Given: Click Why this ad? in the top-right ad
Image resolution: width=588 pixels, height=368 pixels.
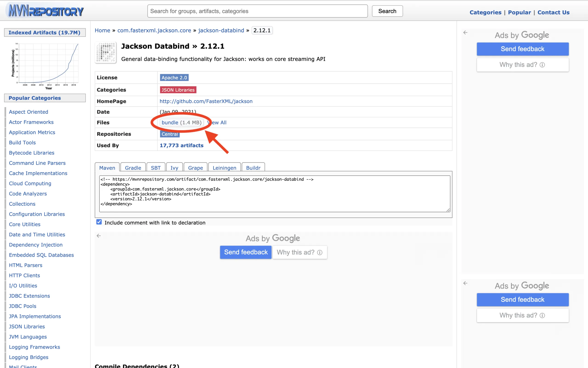Looking at the screenshot, I should pyautogui.click(x=522, y=65).
